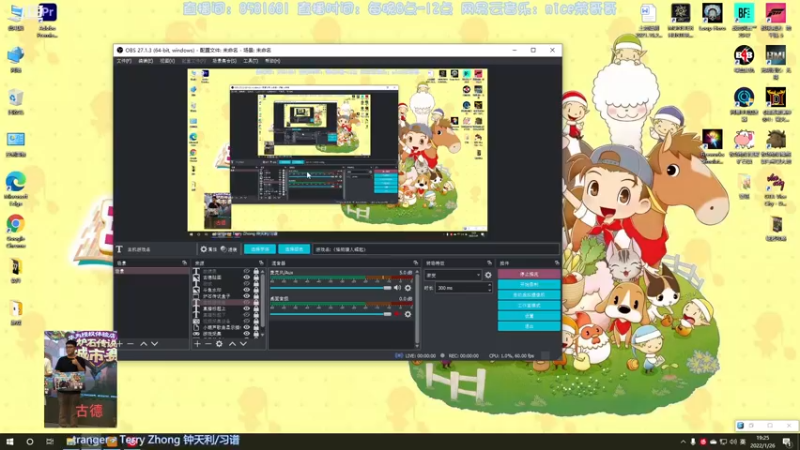This screenshot has height=450, width=800.
Task: Add a new source with the plus icon
Action: pyautogui.click(x=197, y=344)
